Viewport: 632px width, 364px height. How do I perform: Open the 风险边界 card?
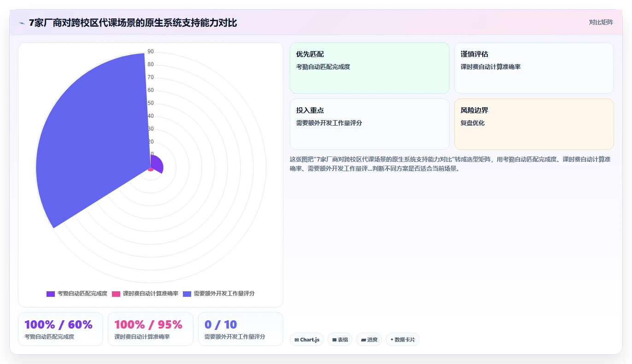coord(534,124)
